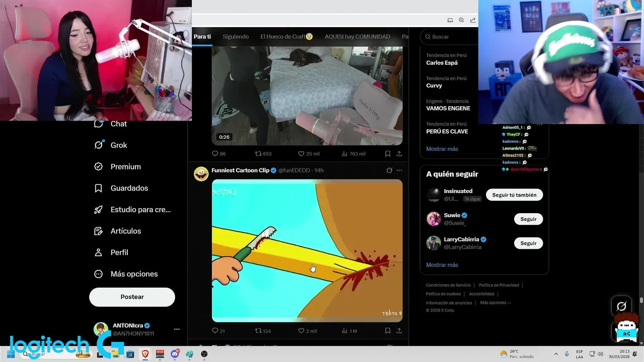Reply to the Funniest Cartoon Clip post
Viewport: 644px width, 362px height.
(x=218, y=331)
